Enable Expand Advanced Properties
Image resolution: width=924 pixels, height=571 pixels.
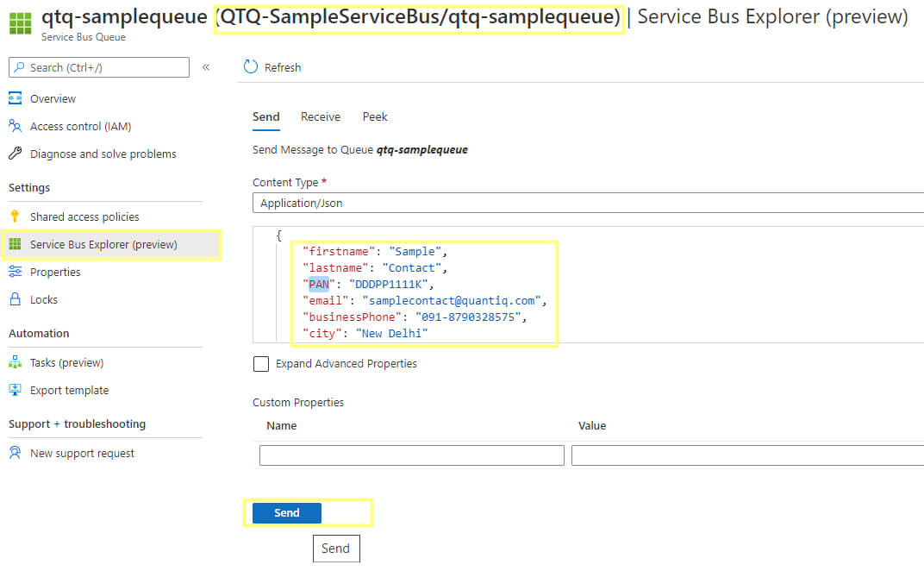[261, 364]
